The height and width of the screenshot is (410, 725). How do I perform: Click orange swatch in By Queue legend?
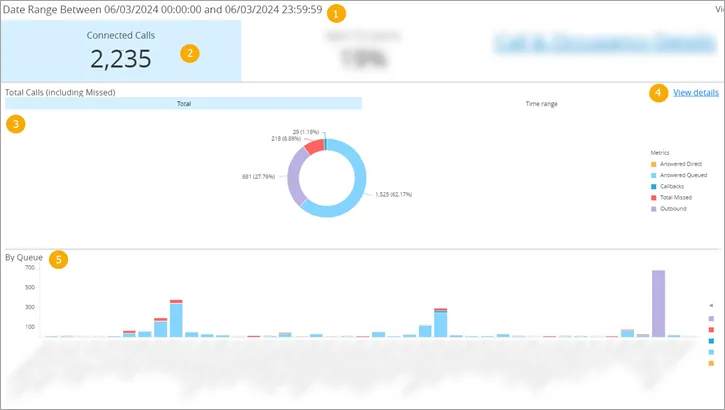pos(711,363)
